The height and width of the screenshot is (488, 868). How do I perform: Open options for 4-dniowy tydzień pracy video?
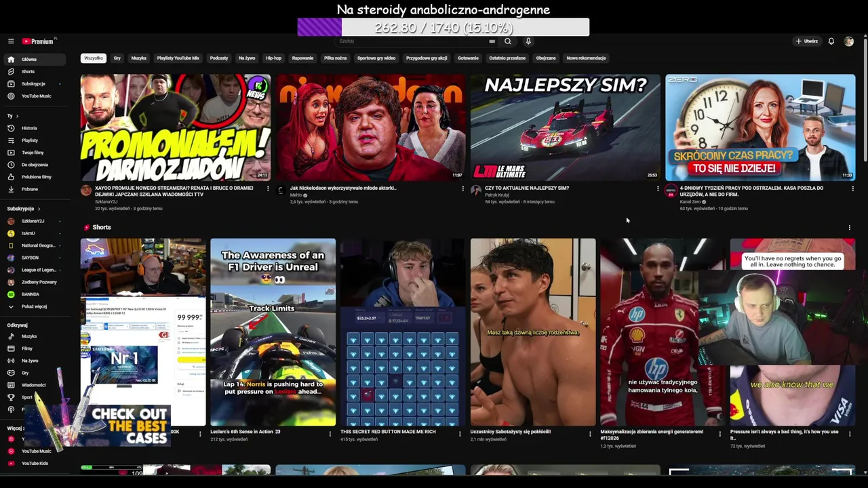[852, 188]
